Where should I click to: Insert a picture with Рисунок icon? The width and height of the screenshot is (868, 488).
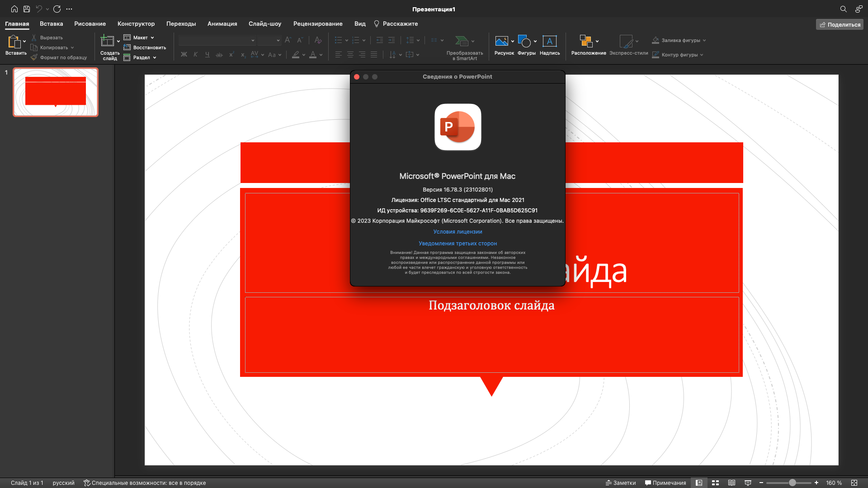click(501, 41)
